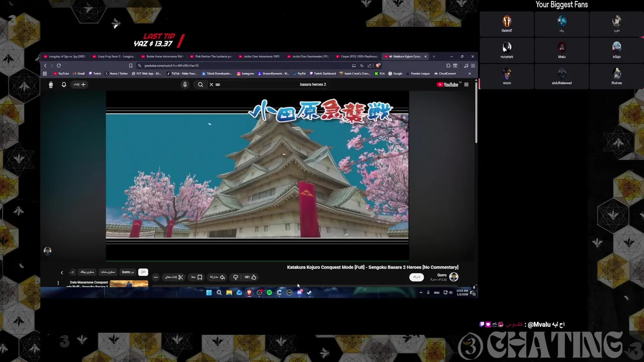
Task: Select the iSalehAT fan card
Action: 507,24
